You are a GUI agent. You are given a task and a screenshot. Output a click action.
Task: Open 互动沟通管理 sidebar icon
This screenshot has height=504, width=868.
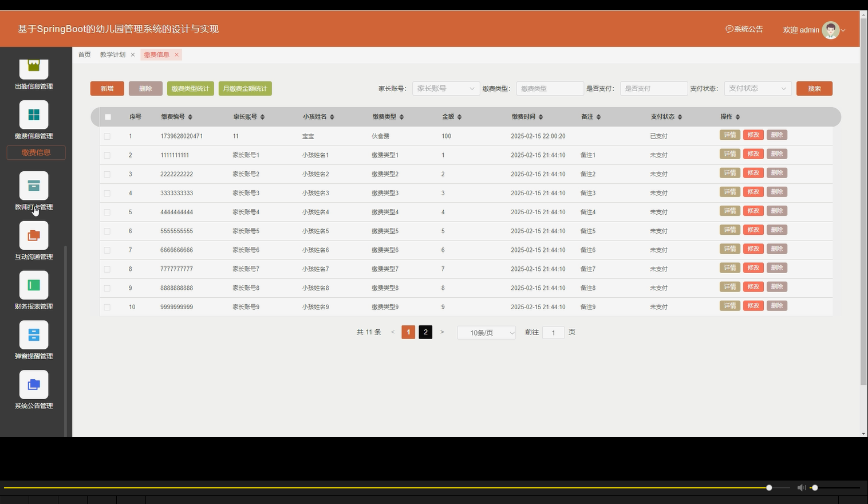(34, 235)
